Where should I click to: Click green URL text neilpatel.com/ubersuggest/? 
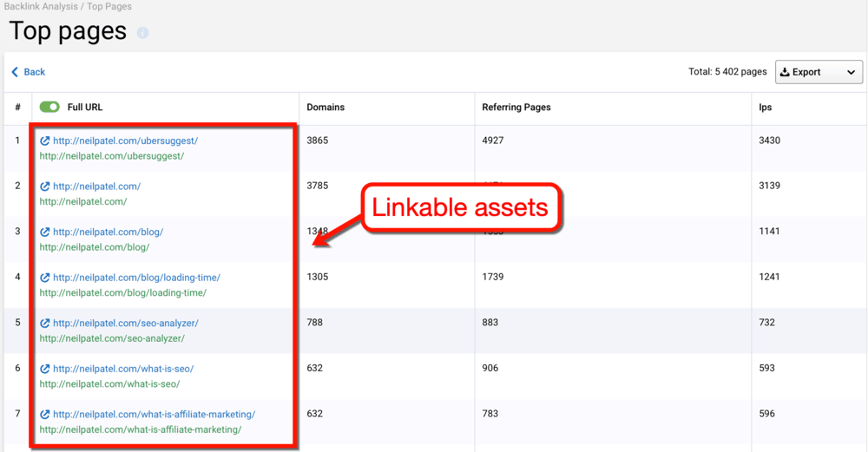pyautogui.click(x=112, y=156)
